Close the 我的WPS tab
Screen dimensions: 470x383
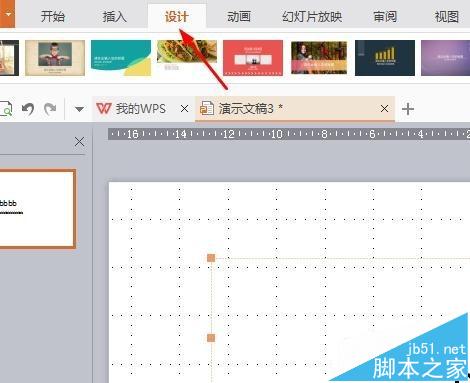[184, 108]
